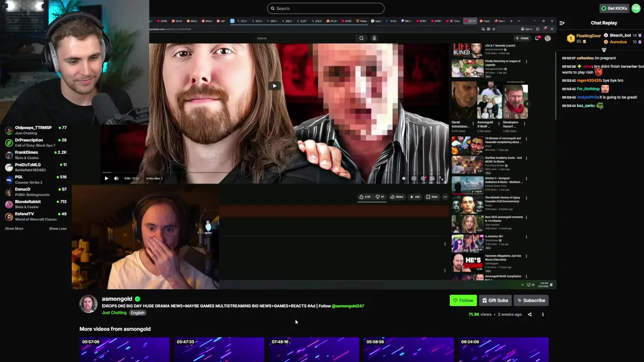Screen dimensions: 644x362
Task: Open a new browser tab
Action: (x=511, y=21)
